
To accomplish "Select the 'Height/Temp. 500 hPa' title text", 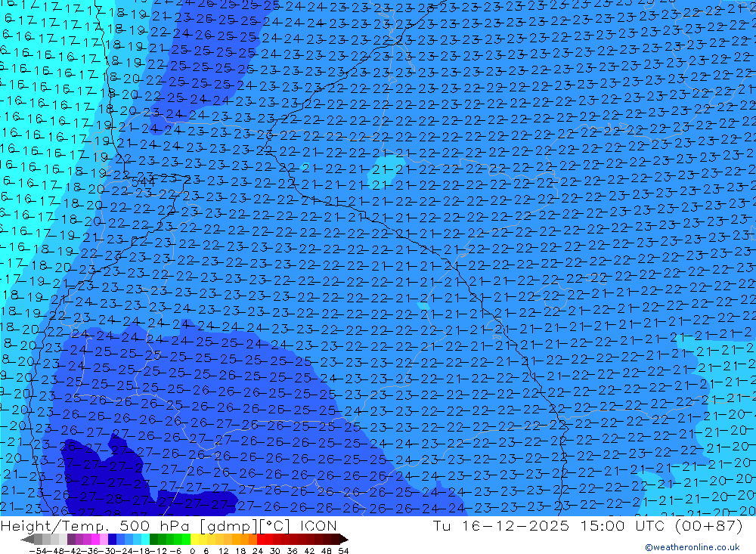I will (97, 526).
